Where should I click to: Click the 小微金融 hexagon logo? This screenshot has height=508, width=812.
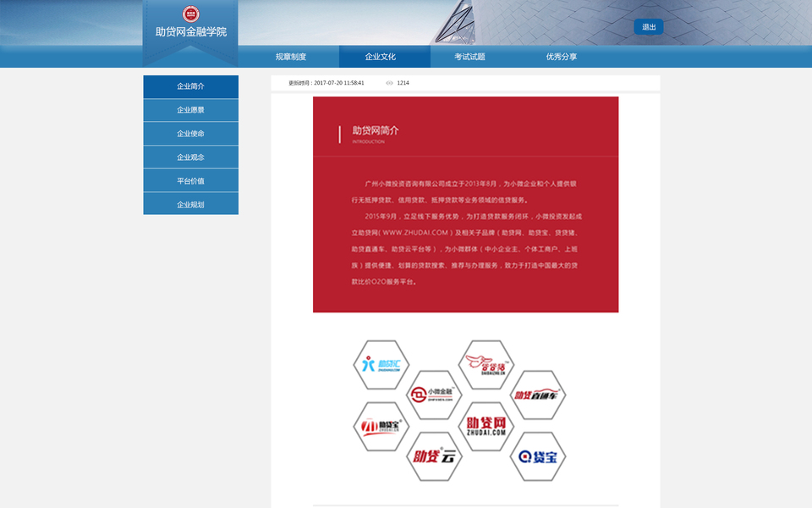coord(433,395)
